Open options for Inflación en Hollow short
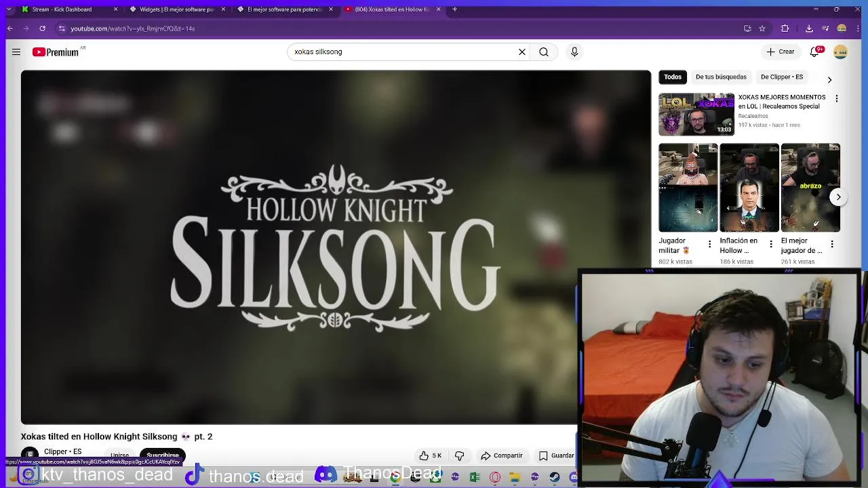 (770, 244)
